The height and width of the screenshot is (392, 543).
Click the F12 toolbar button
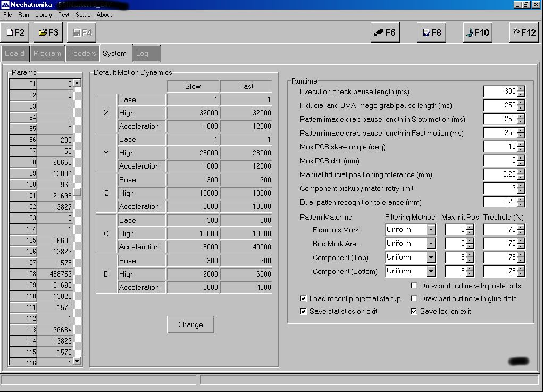pyautogui.click(x=524, y=32)
